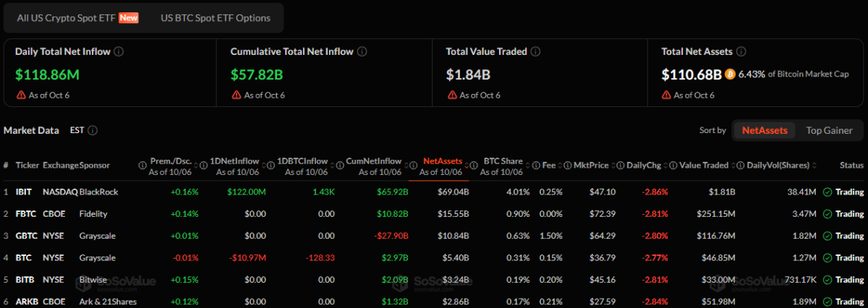This screenshot has width=868, height=308.
Task: Click sort arrows after Value Traded header
Action: pos(733,166)
